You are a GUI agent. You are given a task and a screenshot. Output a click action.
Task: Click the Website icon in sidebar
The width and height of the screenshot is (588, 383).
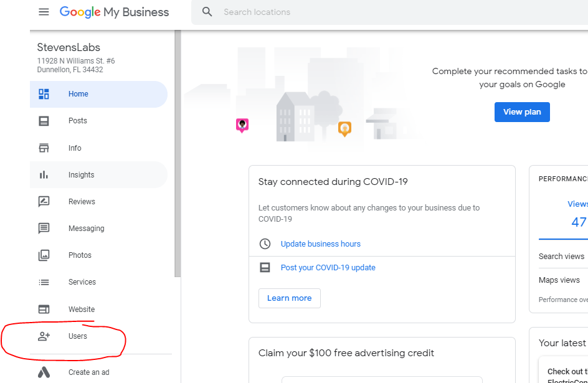(x=44, y=309)
